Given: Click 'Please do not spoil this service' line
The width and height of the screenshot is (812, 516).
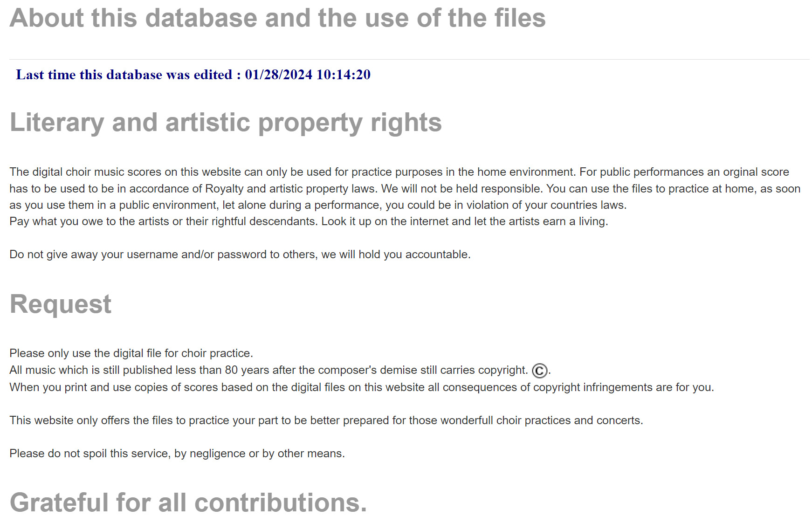Looking at the screenshot, I should click(177, 454).
